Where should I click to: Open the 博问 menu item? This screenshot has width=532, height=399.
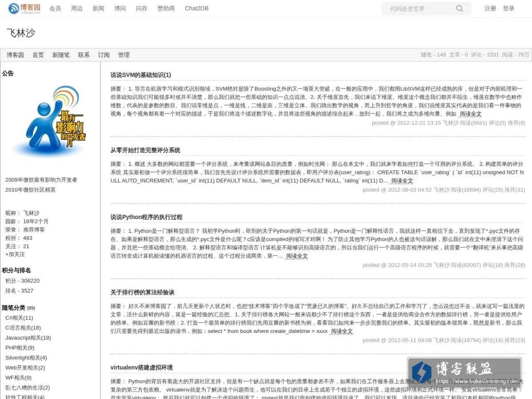(120, 8)
